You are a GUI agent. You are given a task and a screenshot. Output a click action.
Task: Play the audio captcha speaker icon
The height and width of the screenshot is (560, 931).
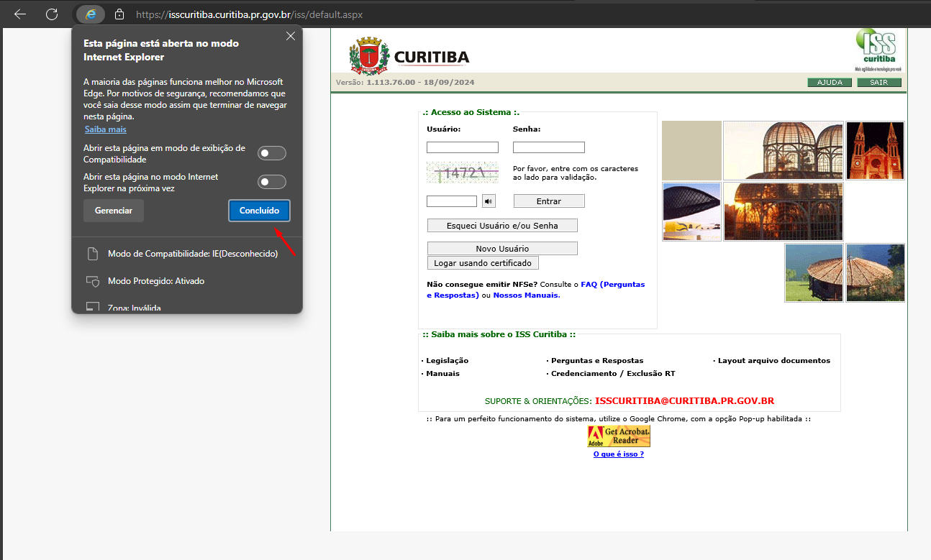[489, 201]
